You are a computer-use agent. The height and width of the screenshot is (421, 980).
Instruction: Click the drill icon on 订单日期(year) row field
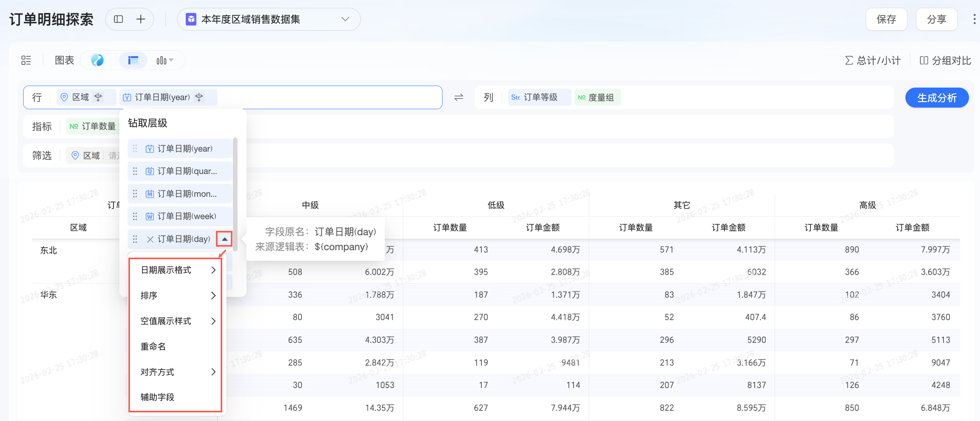coord(199,97)
